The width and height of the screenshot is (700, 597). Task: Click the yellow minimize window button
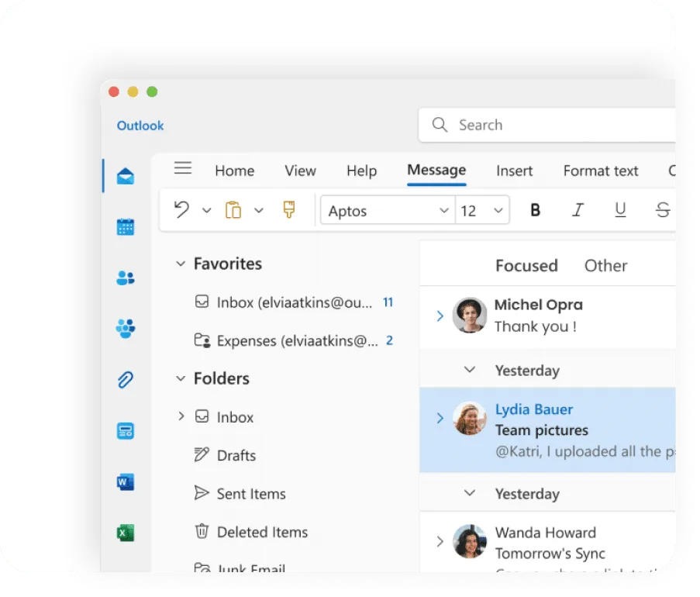click(x=133, y=91)
